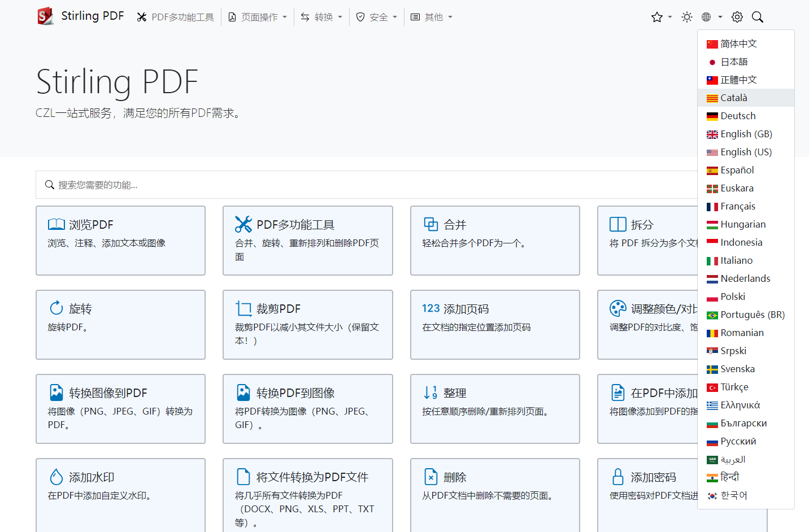Screen dimensions: 809x532
Task: Open the 添加页码 card title
Action: tap(466, 309)
